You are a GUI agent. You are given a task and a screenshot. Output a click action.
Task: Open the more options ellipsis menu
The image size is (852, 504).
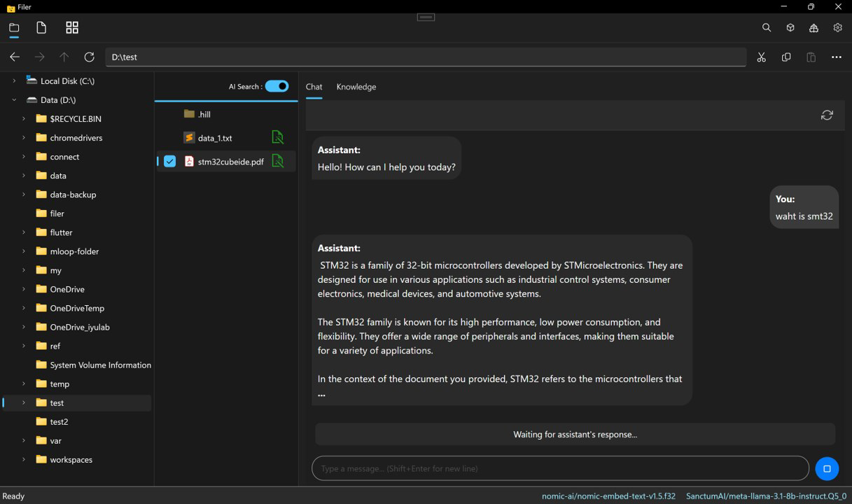(836, 57)
